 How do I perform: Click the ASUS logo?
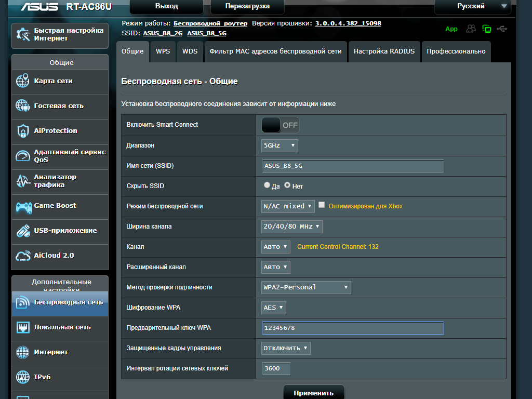[39, 6]
